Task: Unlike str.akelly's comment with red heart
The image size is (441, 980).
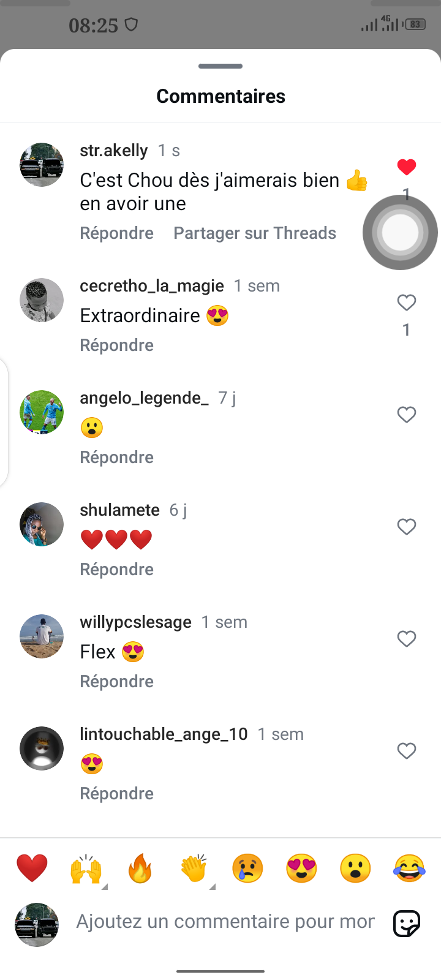Action: [407, 167]
